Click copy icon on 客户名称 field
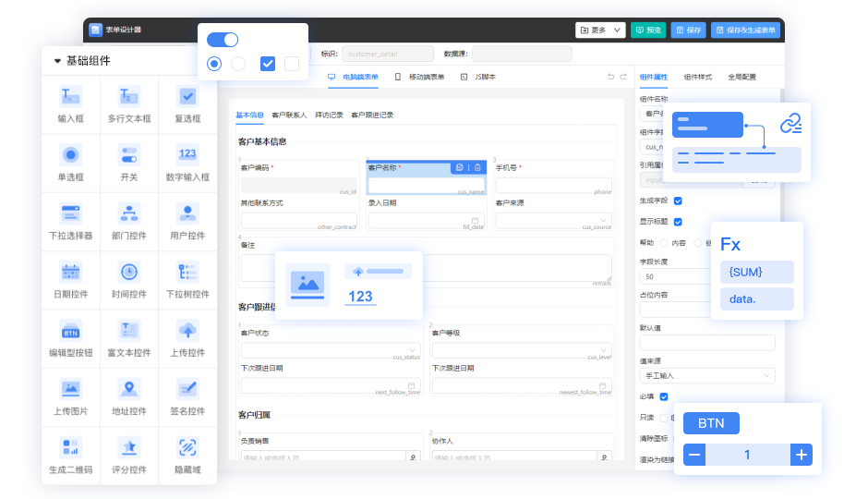The height and width of the screenshot is (499, 868). pyautogui.click(x=460, y=167)
